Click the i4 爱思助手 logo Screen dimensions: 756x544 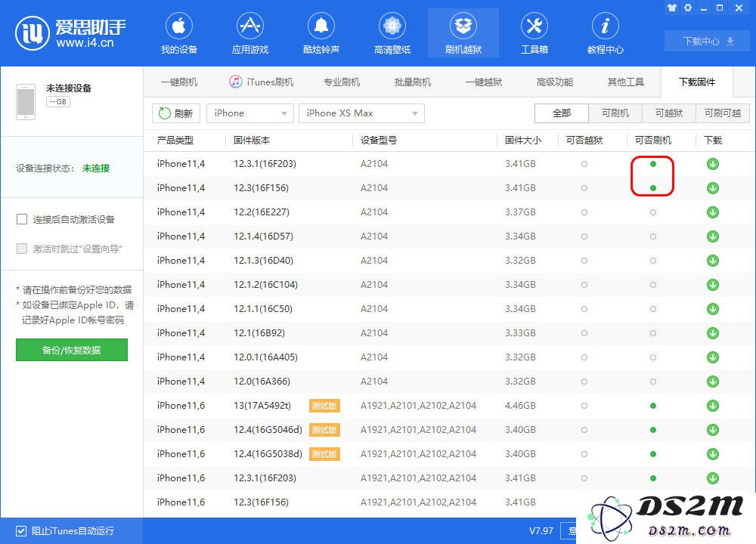(70, 32)
